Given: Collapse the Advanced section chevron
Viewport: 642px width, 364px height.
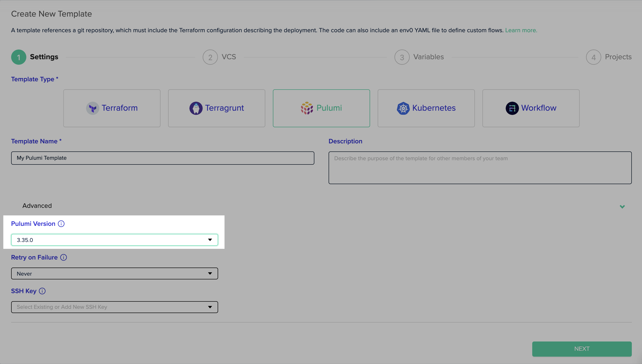Looking at the screenshot, I should [622, 206].
